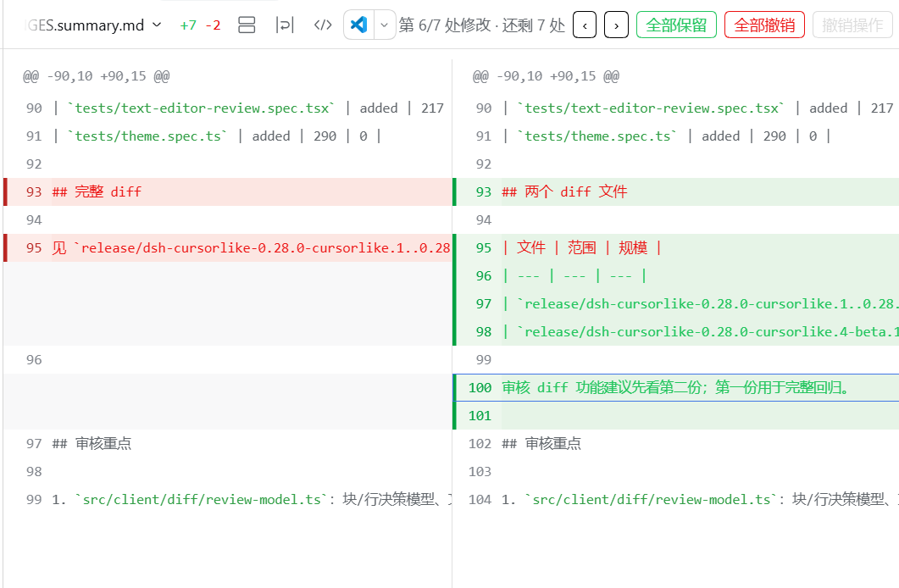Click the 全部保留 keep-all button

point(676,25)
